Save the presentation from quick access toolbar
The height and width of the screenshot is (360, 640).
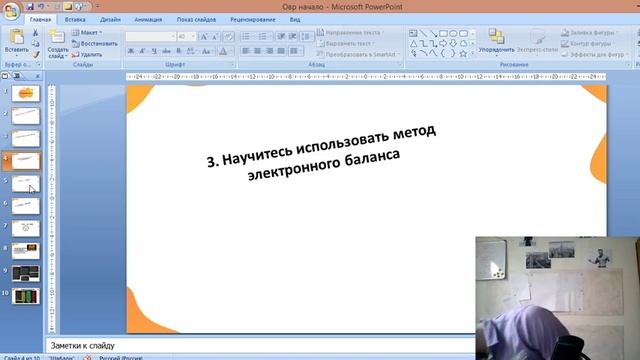[30, 7]
